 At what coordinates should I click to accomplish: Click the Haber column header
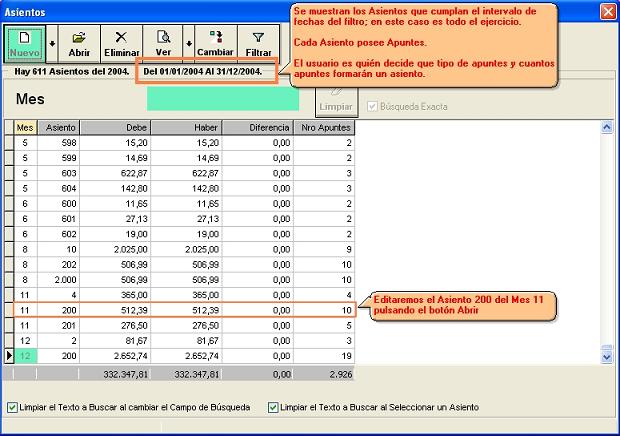187,128
